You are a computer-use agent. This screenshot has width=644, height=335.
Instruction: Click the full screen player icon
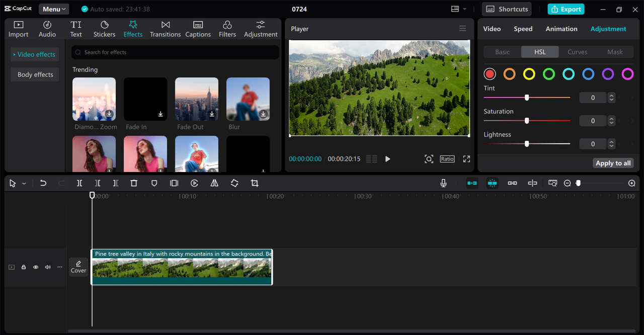466,159
